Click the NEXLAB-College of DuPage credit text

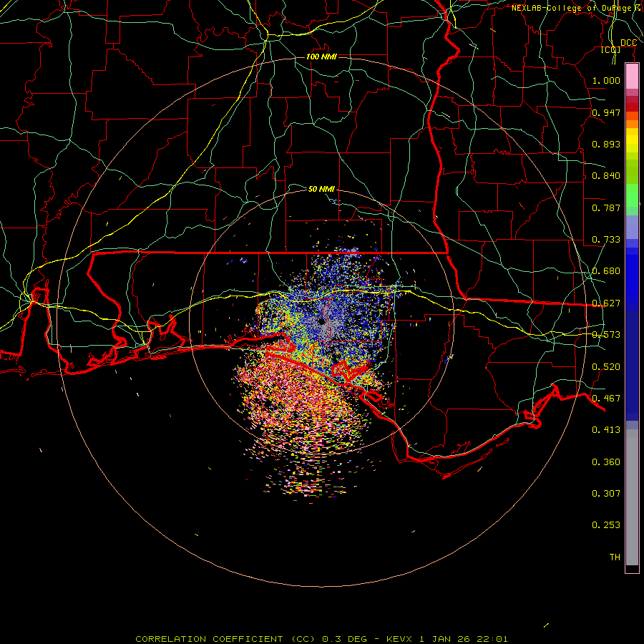coord(577,8)
